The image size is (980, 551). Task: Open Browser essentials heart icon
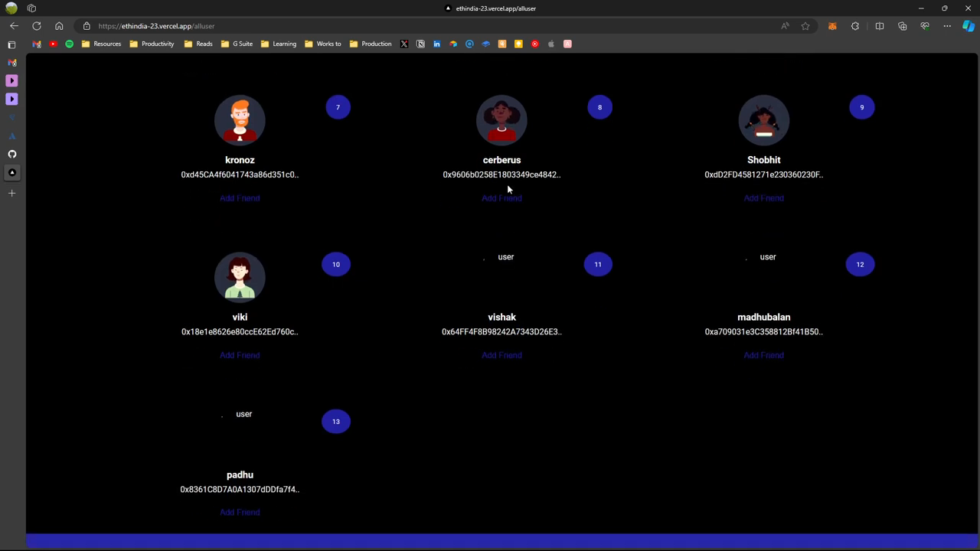pyautogui.click(x=925, y=26)
